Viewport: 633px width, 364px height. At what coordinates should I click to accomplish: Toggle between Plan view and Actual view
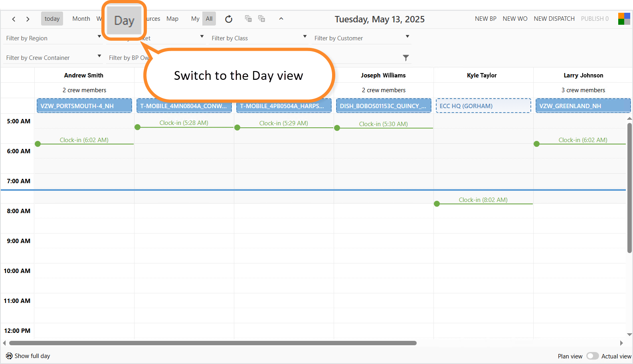(x=592, y=356)
